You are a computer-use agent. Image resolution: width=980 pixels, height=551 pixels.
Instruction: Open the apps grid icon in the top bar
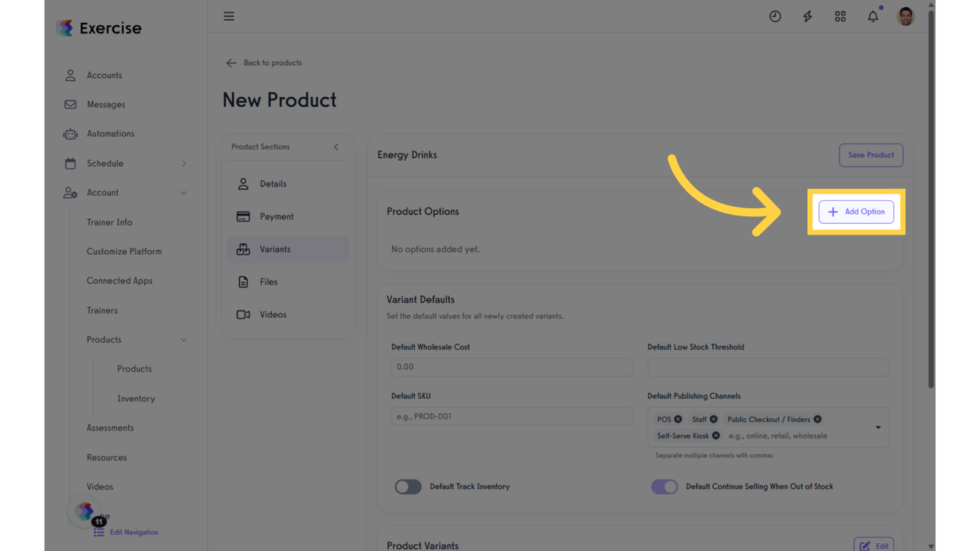[840, 16]
